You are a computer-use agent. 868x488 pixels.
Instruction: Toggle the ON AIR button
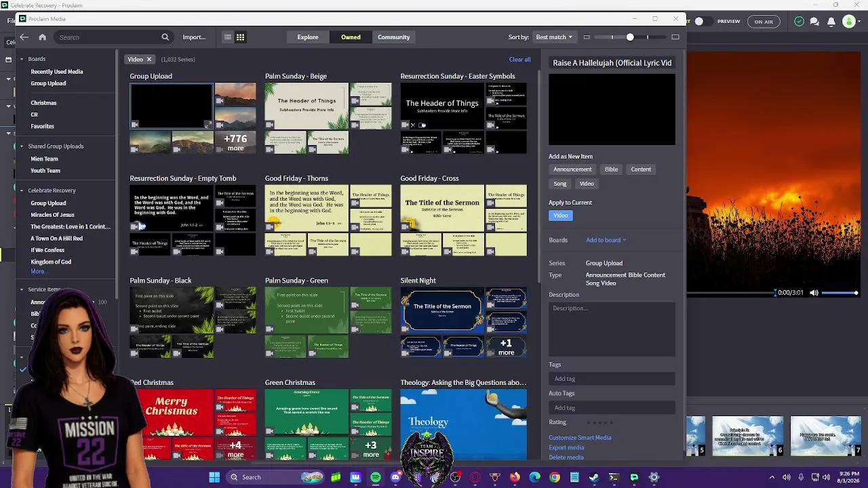pos(764,22)
